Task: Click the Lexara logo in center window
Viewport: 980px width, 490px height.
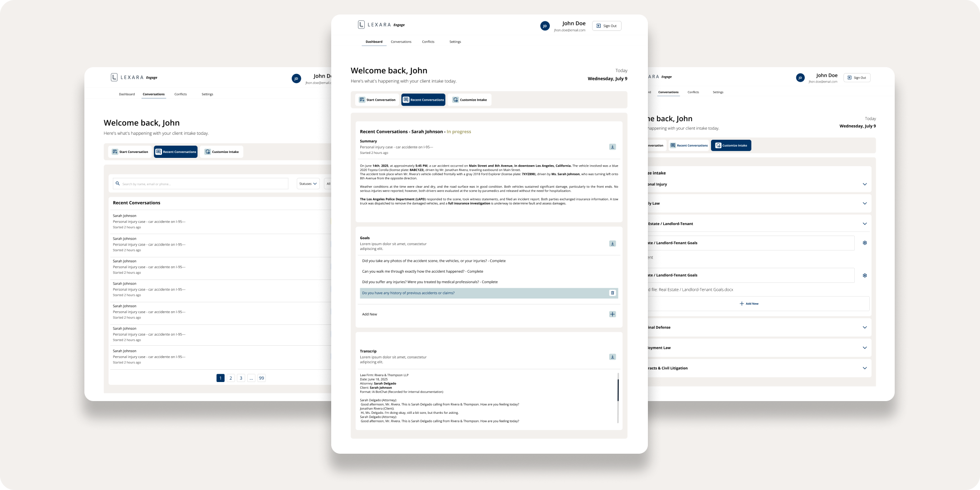Action: [361, 24]
